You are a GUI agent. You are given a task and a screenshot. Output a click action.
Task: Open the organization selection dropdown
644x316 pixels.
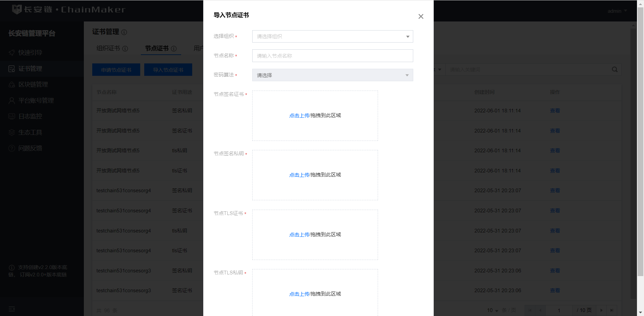pos(332,37)
